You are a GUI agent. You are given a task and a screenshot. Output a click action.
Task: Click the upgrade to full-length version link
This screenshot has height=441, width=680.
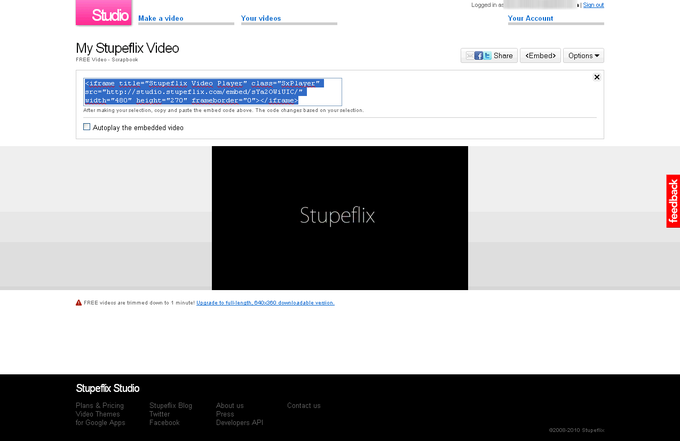(265, 303)
